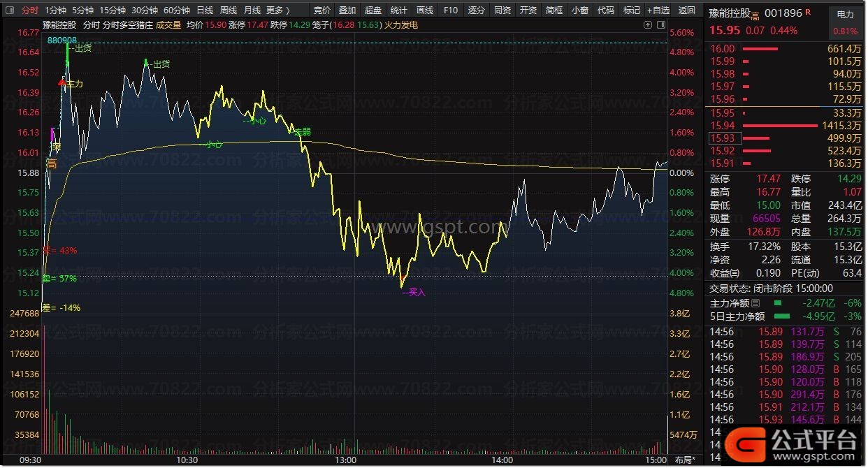This screenshot has height=468, width=868.
Task: Open the 电力 sector box
Action: click(x=845, y=15)
